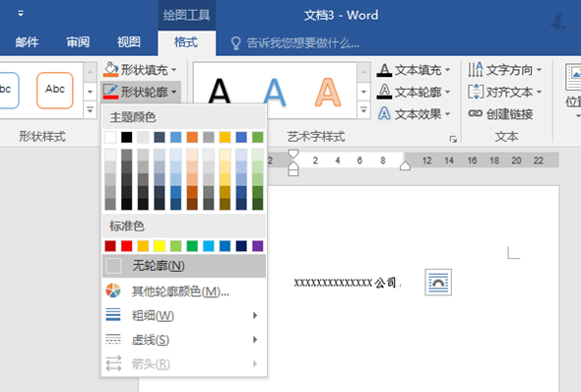Click the color wheel icon for more outline colors

[113, 291]
